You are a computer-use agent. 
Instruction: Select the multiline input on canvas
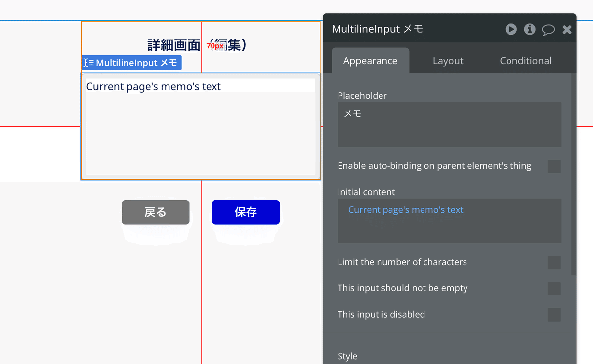pyautogui.click(x=201, y=126)
